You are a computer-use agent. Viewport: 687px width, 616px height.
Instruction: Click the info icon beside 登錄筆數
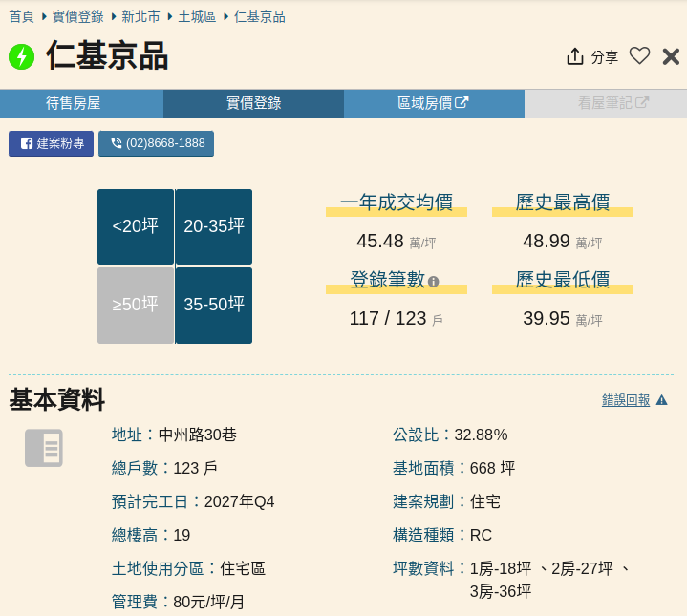click(434, 282)
